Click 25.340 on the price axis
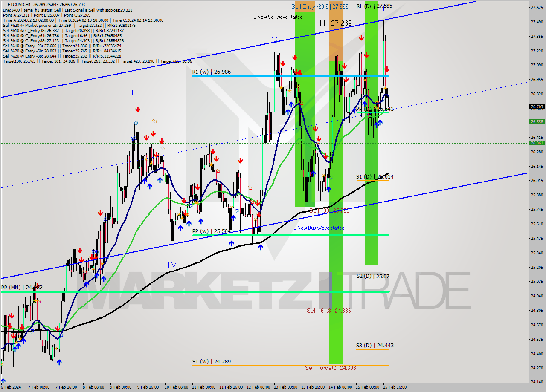Screen dimensions: 546x392 coord(537,253)
